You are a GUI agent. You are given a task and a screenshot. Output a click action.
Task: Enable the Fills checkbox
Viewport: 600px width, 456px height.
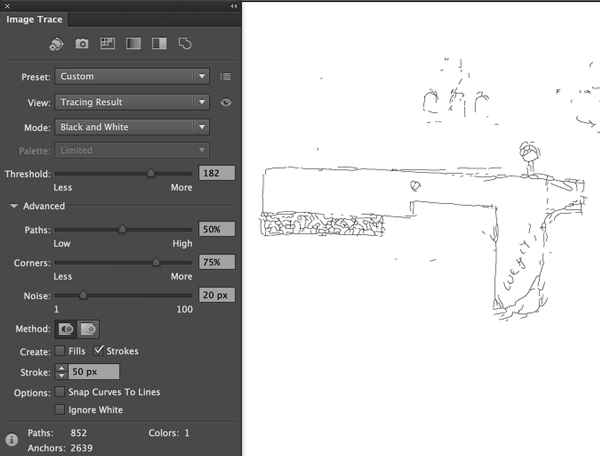pyautogui.click(x=60, y=350)
